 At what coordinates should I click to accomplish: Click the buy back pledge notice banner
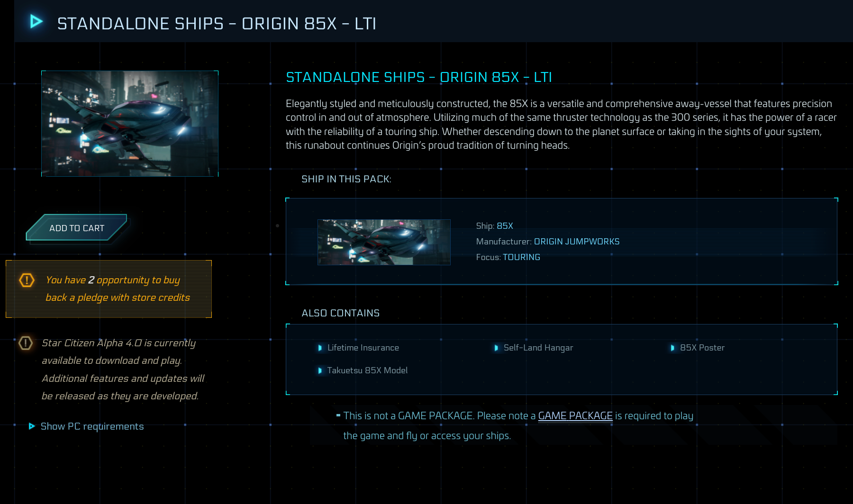click(x=109, y=289)
